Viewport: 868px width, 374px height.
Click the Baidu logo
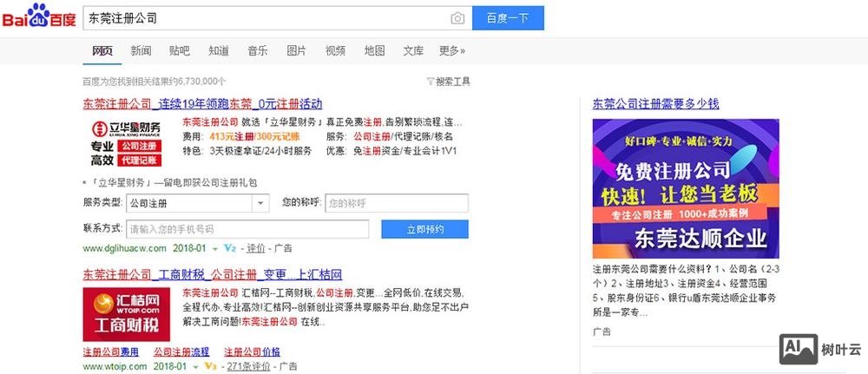pos(39,16)
